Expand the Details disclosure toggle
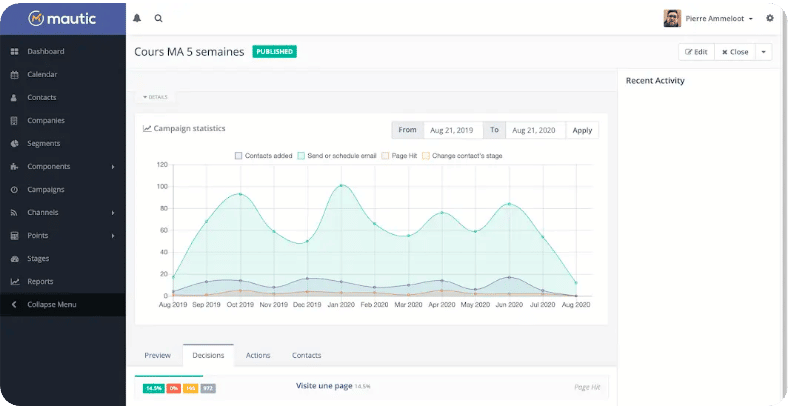The height and width of the screenshot is (409, 788). (155, 97)
